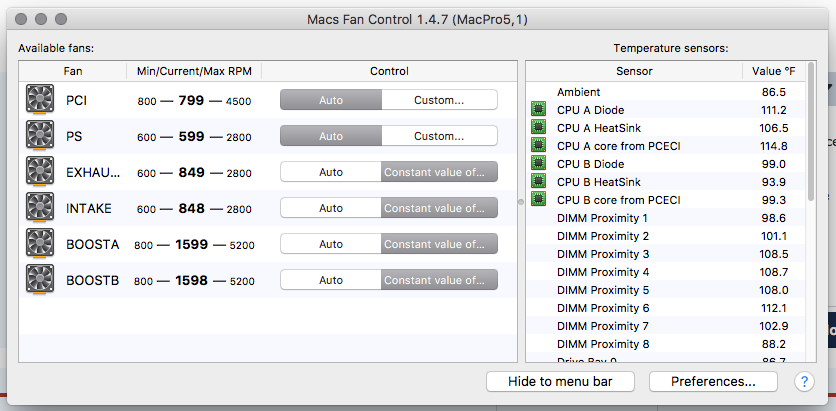Click the BOOSTB fan icon
The image size is (836, 411).
[x=40, y=281]
